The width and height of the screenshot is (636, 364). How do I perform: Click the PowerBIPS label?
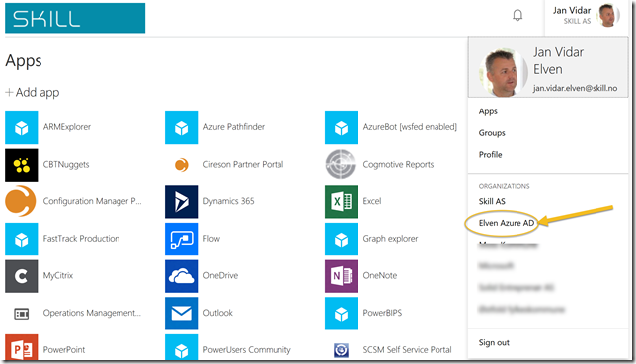[x=382, y=313]
